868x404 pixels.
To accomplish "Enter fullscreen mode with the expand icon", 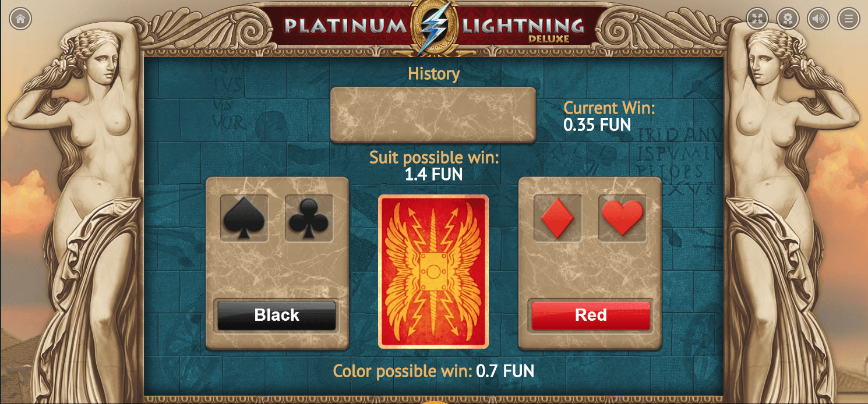I will point(757,19).
